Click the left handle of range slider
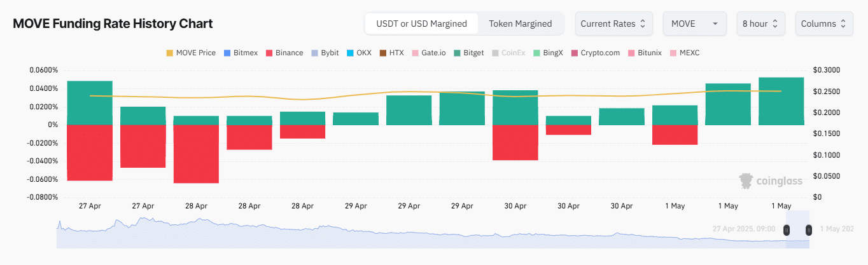This screenshot has height=265, width=868. 787,230
